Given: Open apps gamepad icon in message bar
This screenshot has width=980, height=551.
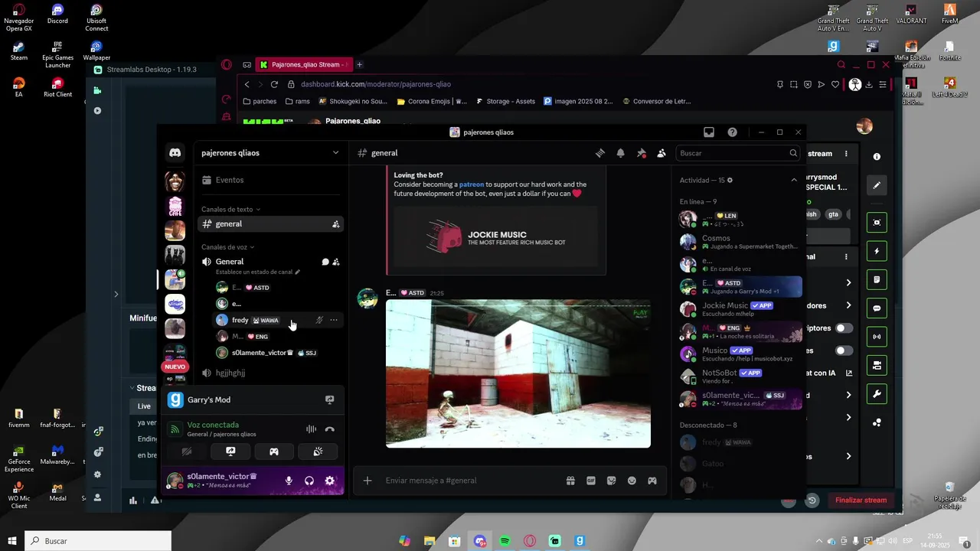Looking at the screenshot, I should point(652,481).
